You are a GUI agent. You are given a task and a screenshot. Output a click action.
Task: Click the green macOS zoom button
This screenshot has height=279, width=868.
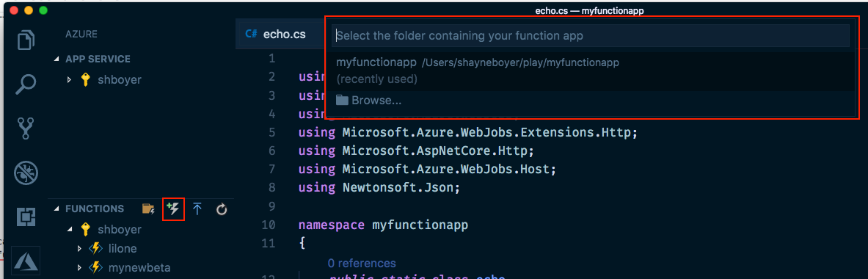point(43,10)
